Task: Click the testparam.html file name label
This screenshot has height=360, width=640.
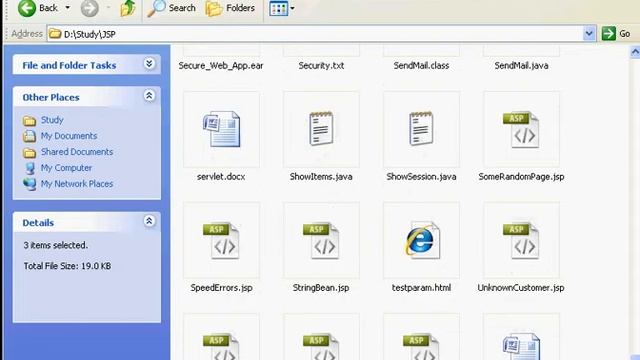Action: [421, 288]
